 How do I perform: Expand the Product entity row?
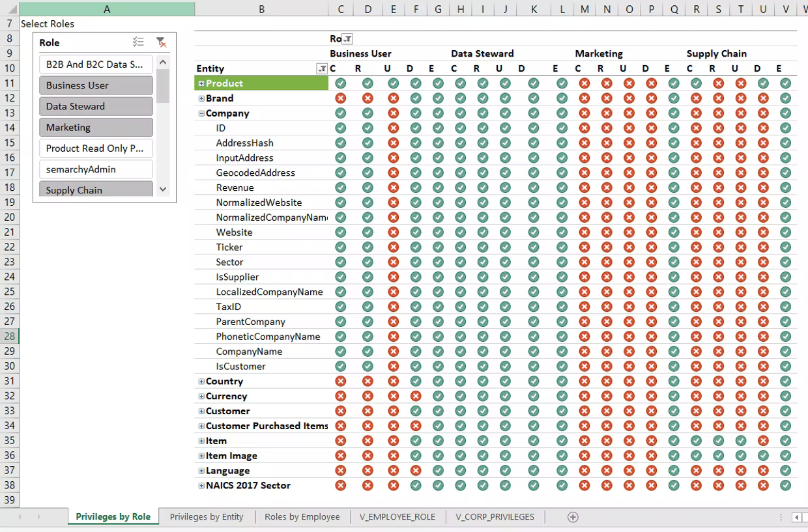(x=201, y=83)
